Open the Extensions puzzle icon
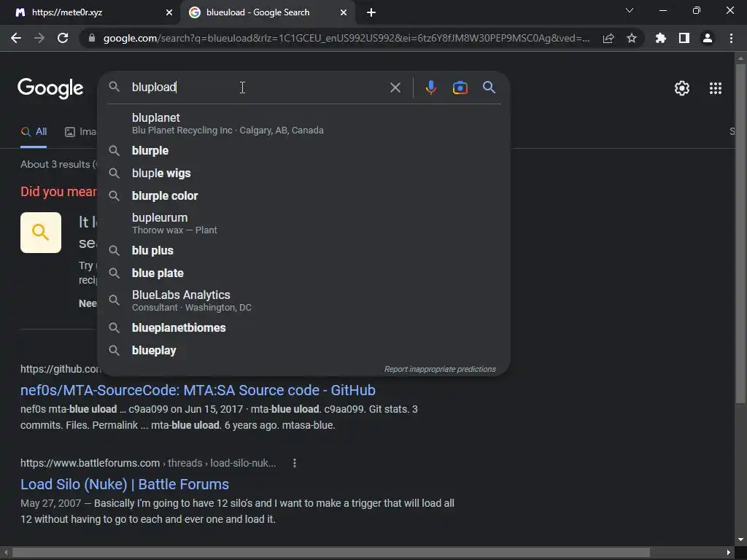 pyautogui.click(x=661, y=38)
